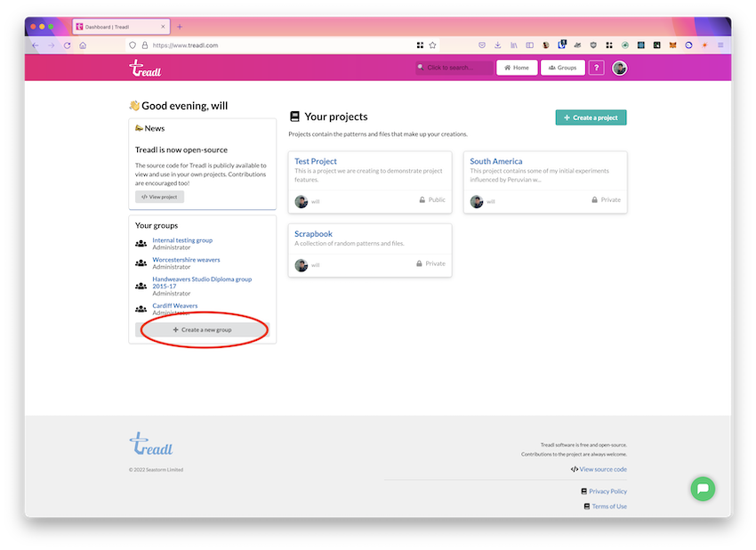This screenshot has height=550, width=756.
Task: Open the South America project link
Action: (x=496, y=161)
